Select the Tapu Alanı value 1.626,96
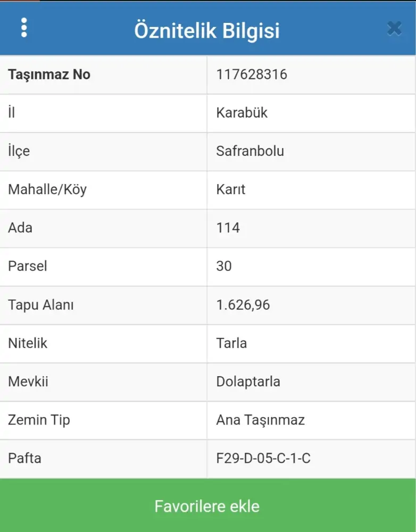416x532 pixels. point(243,305)
